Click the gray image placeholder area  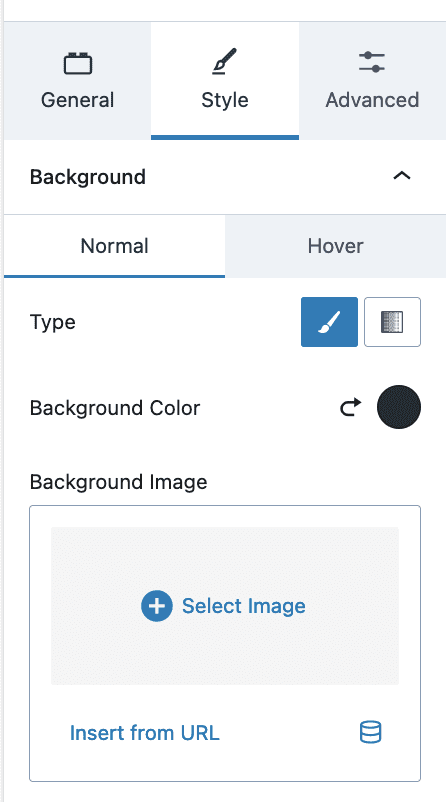tap(225, 606)
